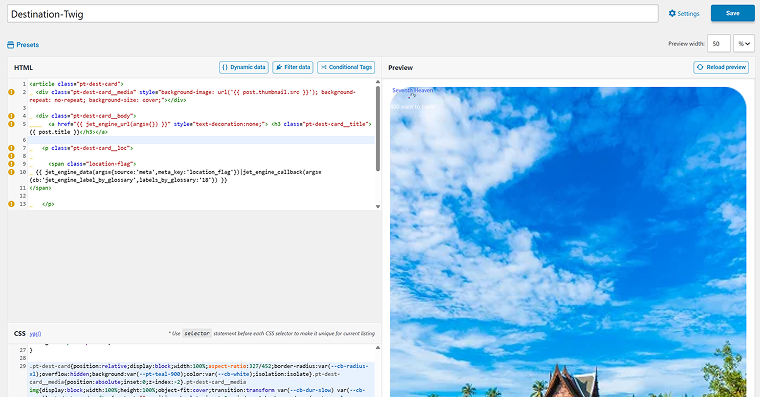760x397 pixels.
Task: Click the HTML editor scroll down arrow
Action: click(x=378, y=206)
